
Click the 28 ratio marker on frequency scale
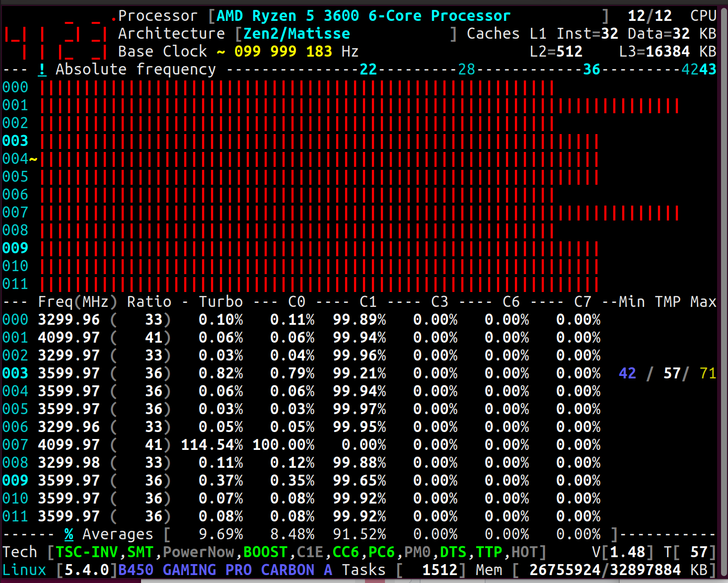click(x=466, y=70)
